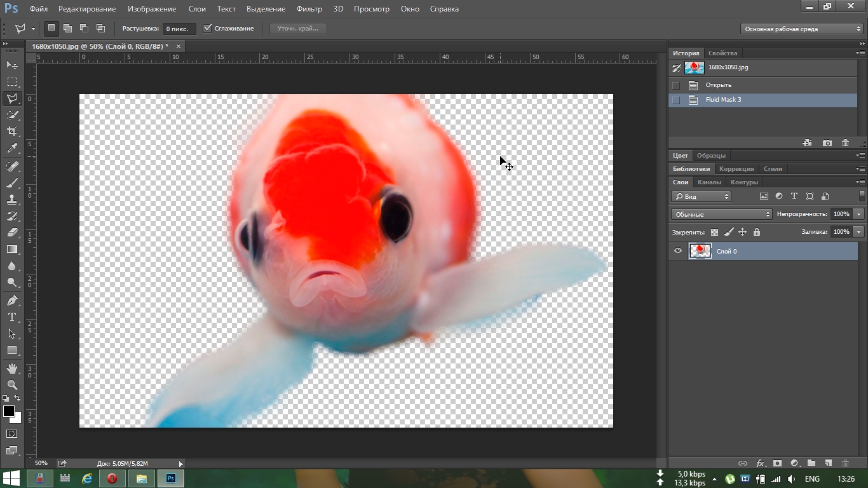Screen dimensions: 868x488
Task: Select the Move tool
Action: pyautogui.click(x=12, y=65)
